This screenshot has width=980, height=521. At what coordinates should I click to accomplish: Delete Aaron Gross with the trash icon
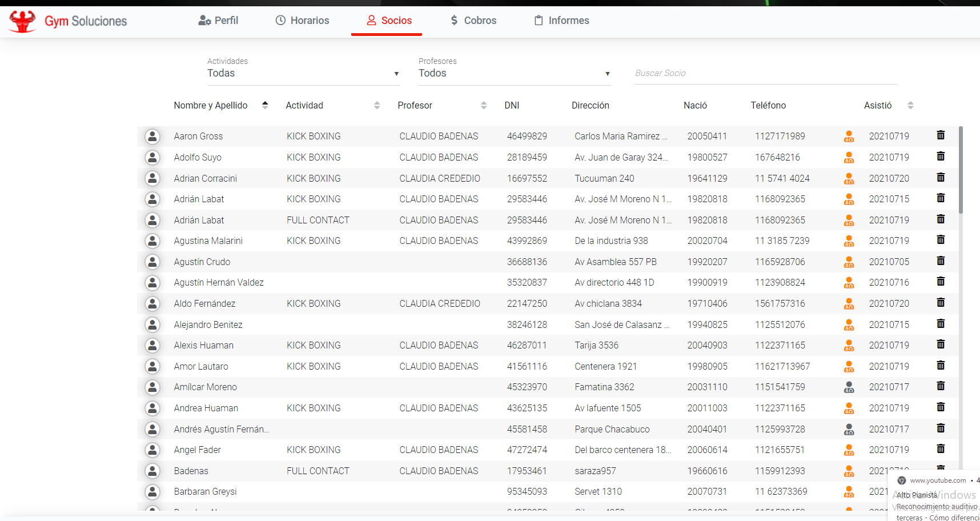(941, 135)
